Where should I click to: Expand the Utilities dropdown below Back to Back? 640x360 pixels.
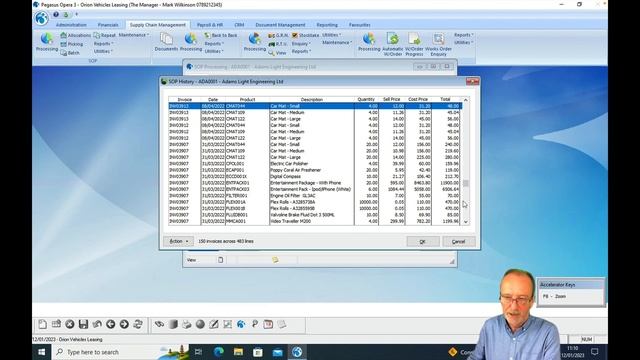(214, 51)
